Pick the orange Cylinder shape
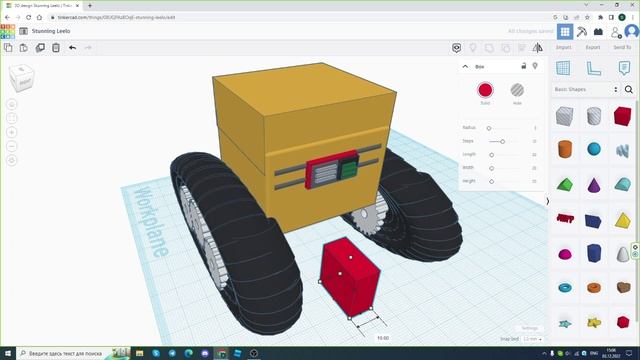Image resolution: width=640 pixels, height=360 pixels. [x=564, y=149]
